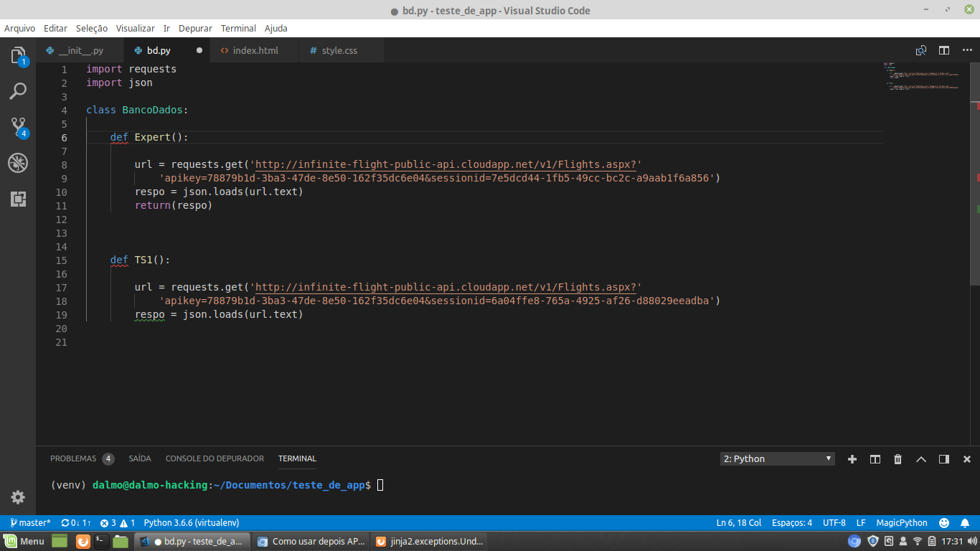Close the terminal panel

tap(967, 459)
